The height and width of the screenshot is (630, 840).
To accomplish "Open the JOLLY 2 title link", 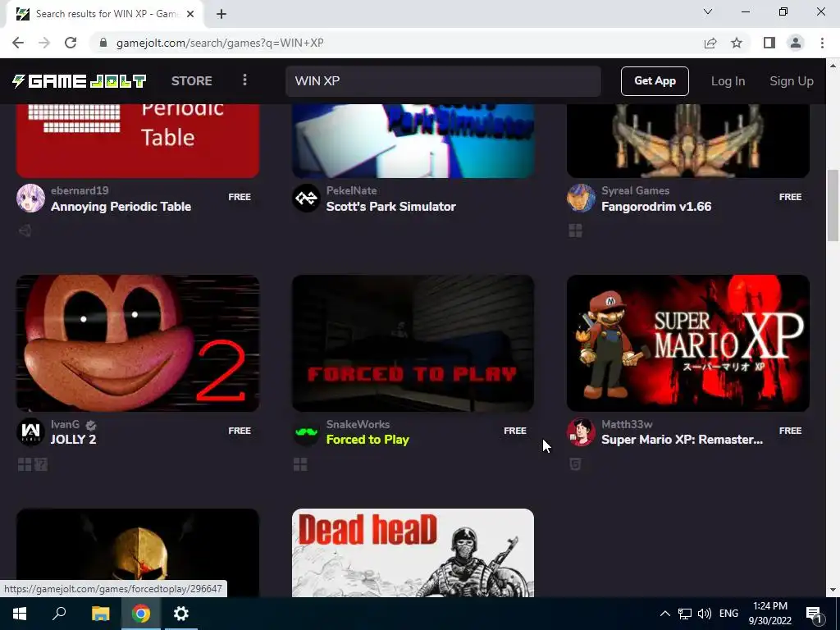I will pos(73,440).
